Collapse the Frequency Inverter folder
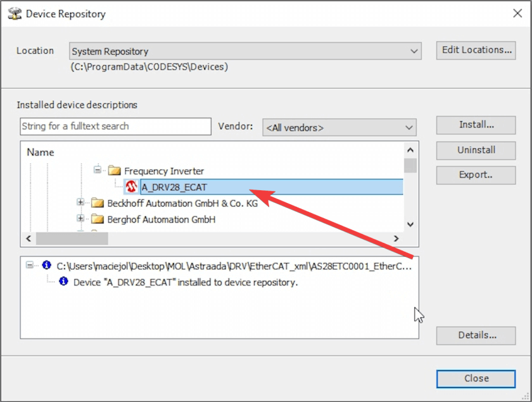Screen dimensions: 532x402 tap(98, 169)
